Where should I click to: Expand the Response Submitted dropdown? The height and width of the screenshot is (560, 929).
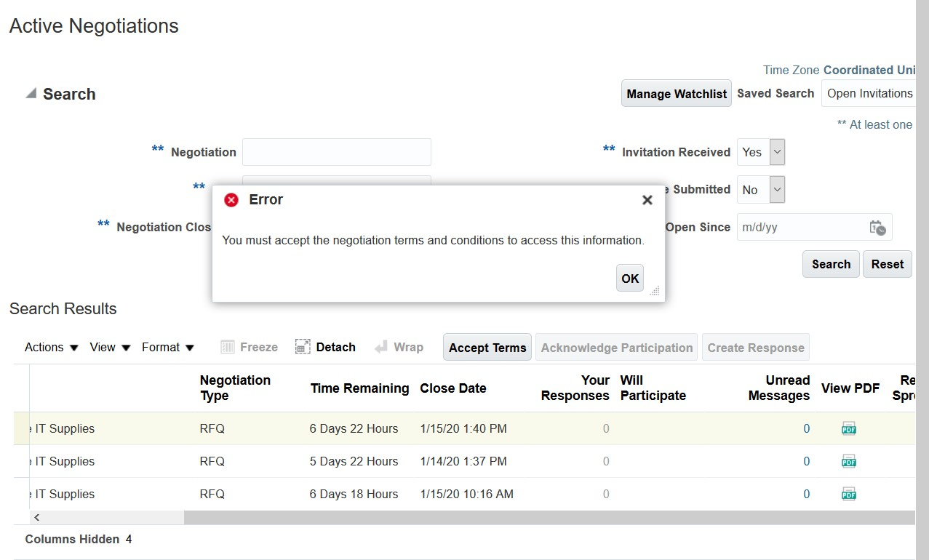pos(777,190)
